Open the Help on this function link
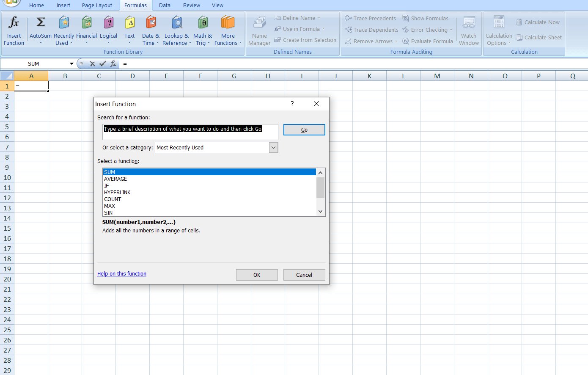The image size is (588, 375). pos(122,274)
